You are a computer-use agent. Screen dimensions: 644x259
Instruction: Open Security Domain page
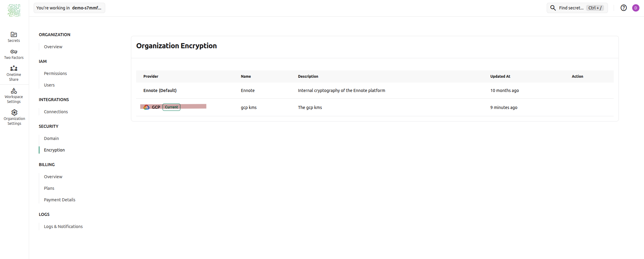tap(51, 138)
